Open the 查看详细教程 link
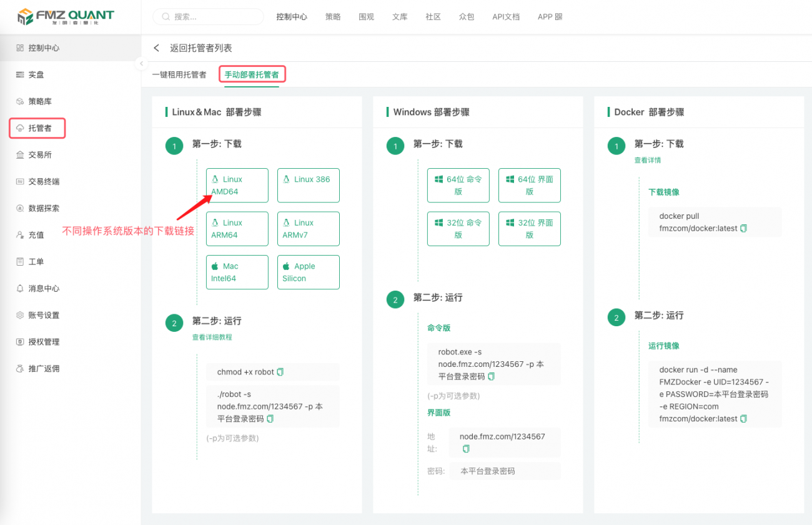The image size is (812, 525). 212,337
